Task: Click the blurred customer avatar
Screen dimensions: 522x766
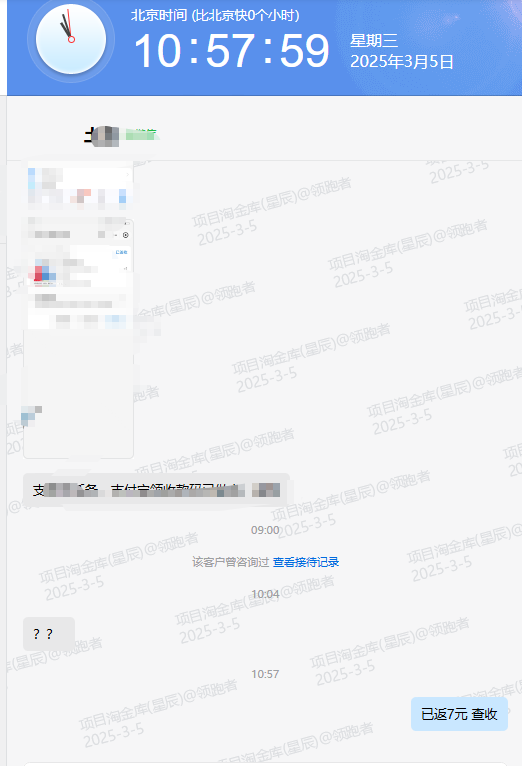Action: pyautogui.click(x=102, y=136)
